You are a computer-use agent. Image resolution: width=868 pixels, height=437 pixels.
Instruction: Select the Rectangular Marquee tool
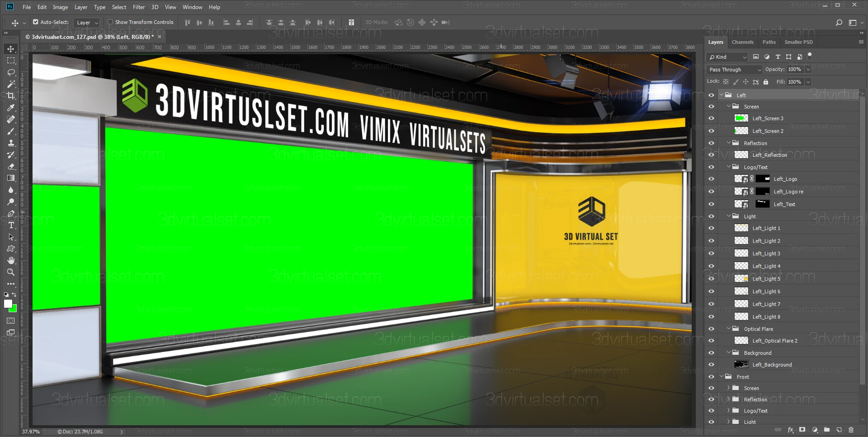pos(11,61)
